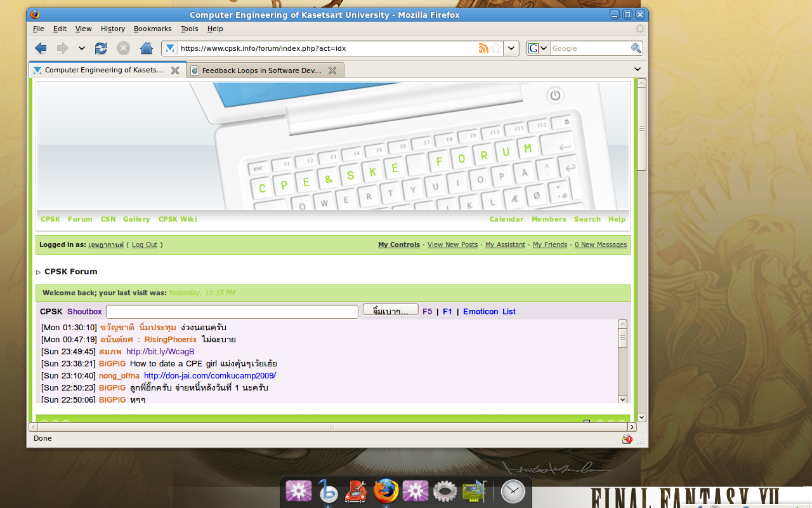Open the clock in the dock
This screenshot has height=508, width=812.
click(513, 491)
